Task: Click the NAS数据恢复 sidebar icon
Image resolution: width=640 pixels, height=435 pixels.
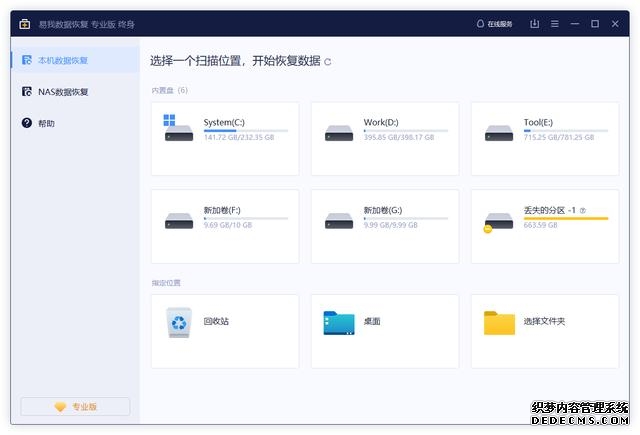Action: pos(27,91)
